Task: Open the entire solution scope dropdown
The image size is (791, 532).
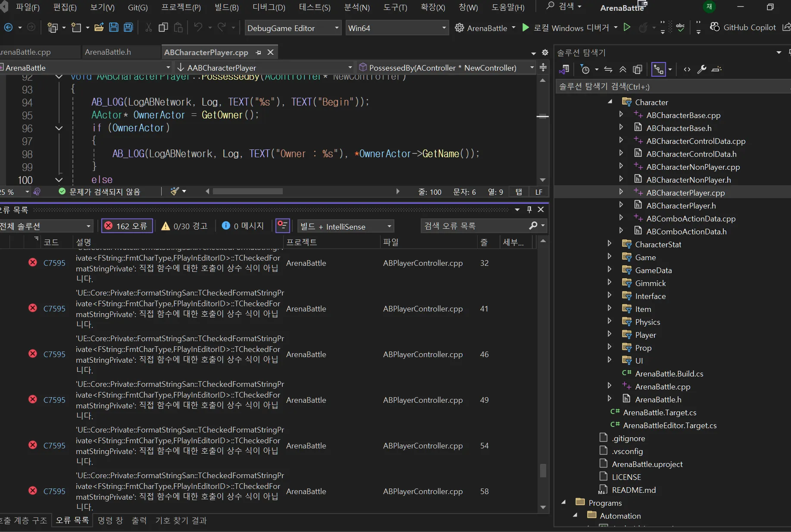Action: 46,227
